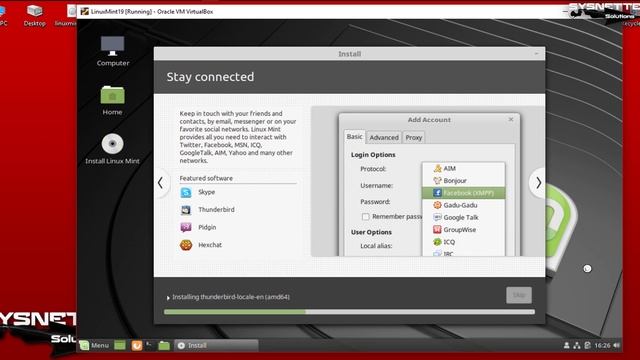Click the update manager tray icon
This screenshot has height=360, width=640.
click(x=587, y=346)
